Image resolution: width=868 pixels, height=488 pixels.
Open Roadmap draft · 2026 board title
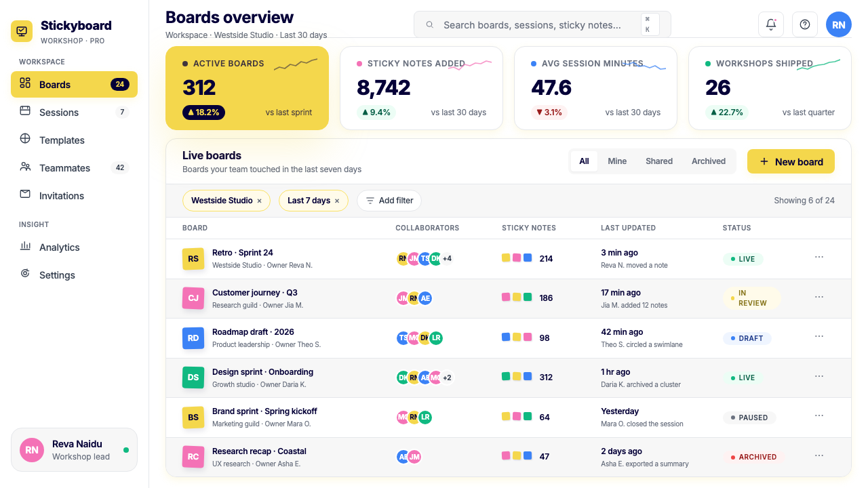pyautogui.click(x=253, y=332)
